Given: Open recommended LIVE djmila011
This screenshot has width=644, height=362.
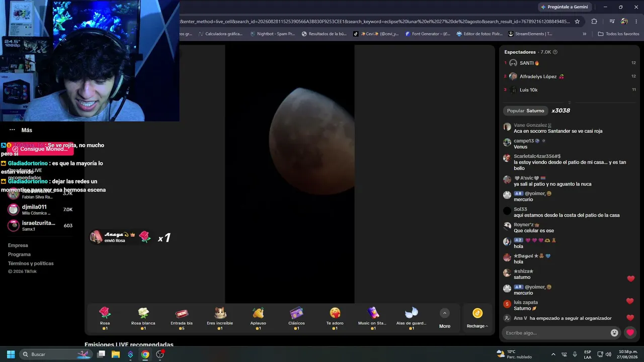Looking at the screenshot, I should pos(40,210).
